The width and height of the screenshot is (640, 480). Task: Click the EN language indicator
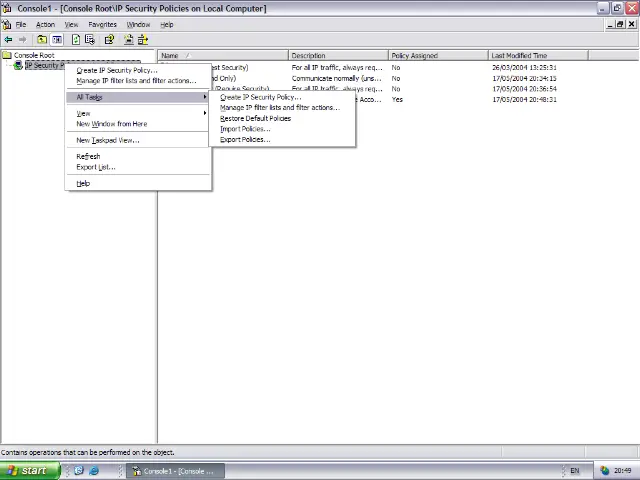click(575, 471)
